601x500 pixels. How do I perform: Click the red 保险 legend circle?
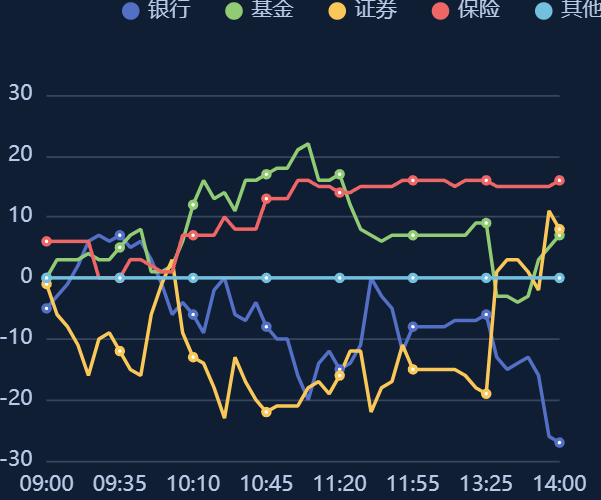click(x=440, y=11)
